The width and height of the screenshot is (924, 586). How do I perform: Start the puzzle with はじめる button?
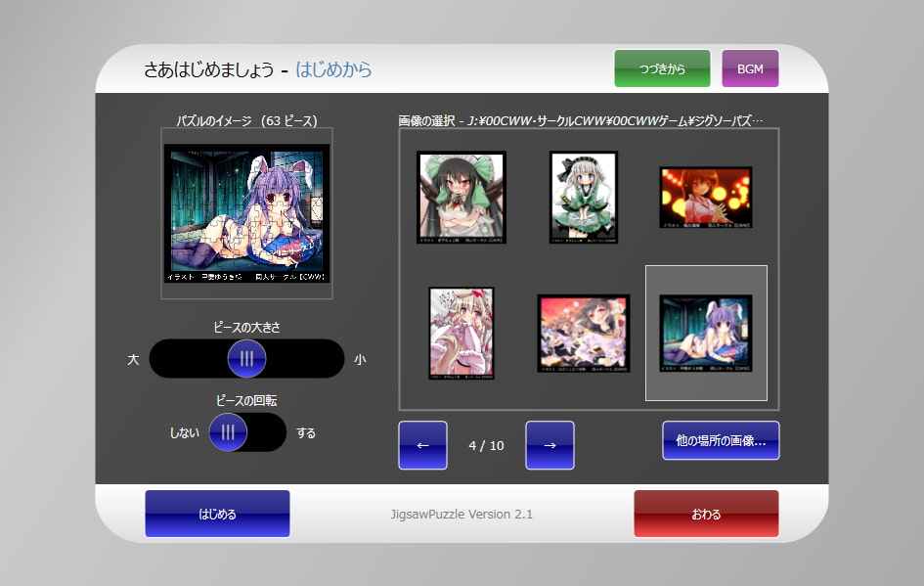click(x=217, y=514)
